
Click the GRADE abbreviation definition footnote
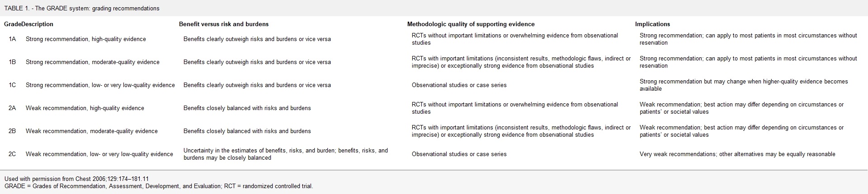(x=159, y=186)
